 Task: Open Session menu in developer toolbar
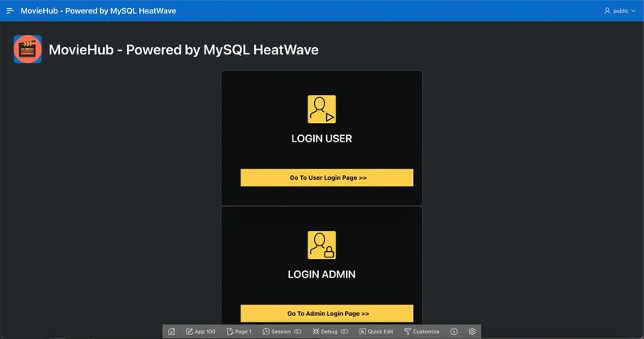282,331
